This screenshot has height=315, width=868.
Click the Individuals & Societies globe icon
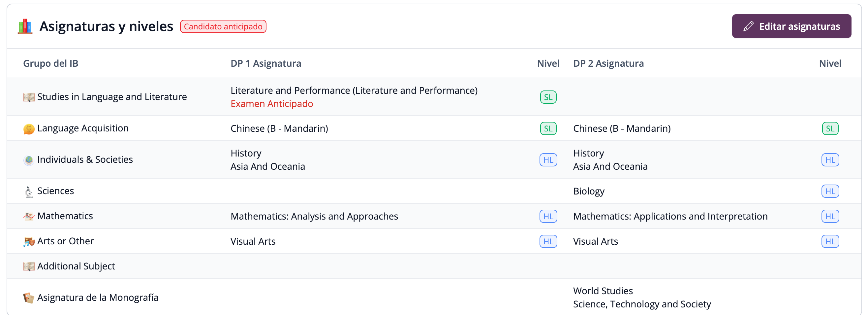coord(29,160)
